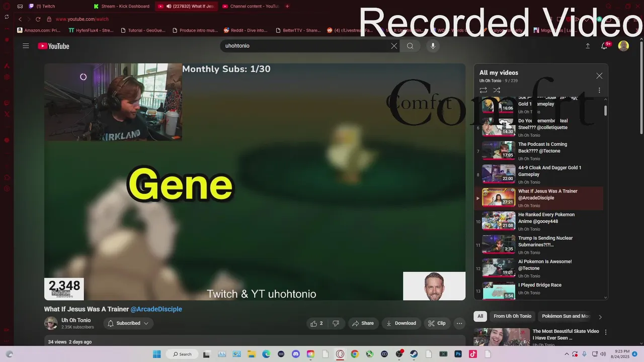This screenshot has width=644, height=362.
Task: Show more filter chips with right arrow
Action: click(600, 317)
